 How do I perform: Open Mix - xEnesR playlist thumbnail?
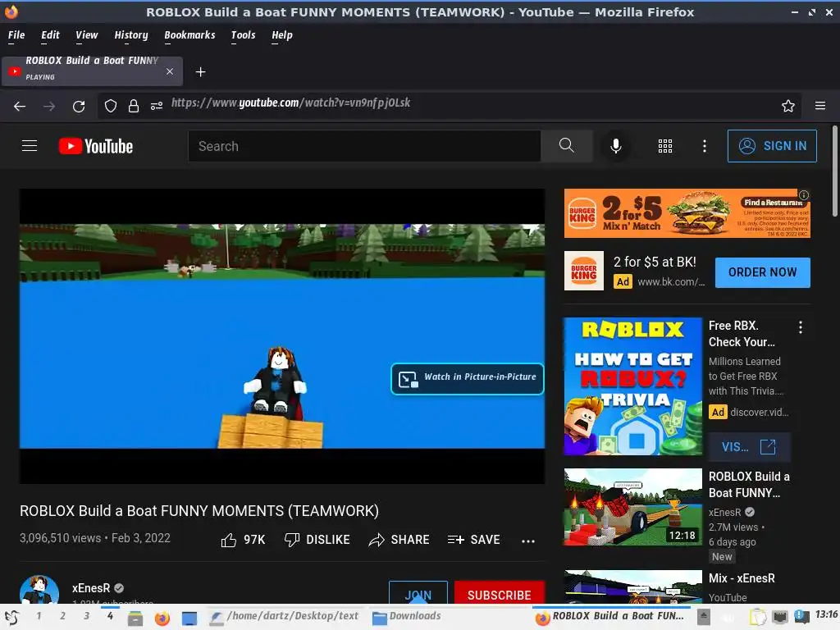point(632,587)
